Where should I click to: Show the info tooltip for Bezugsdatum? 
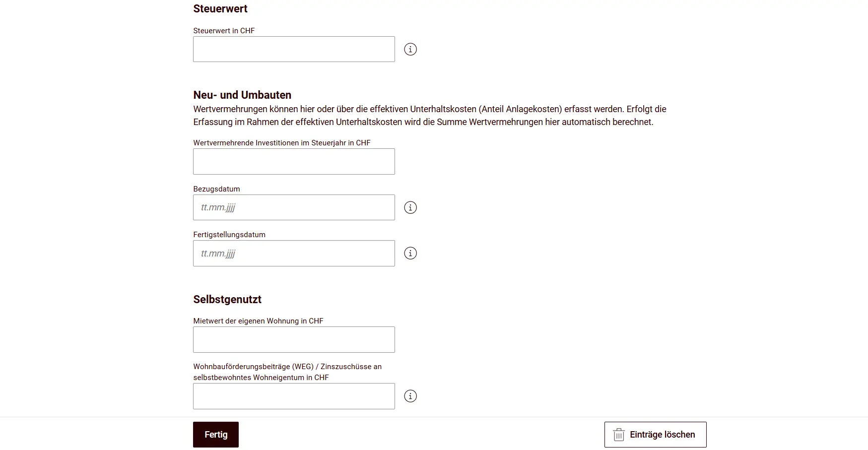point(410,207)
